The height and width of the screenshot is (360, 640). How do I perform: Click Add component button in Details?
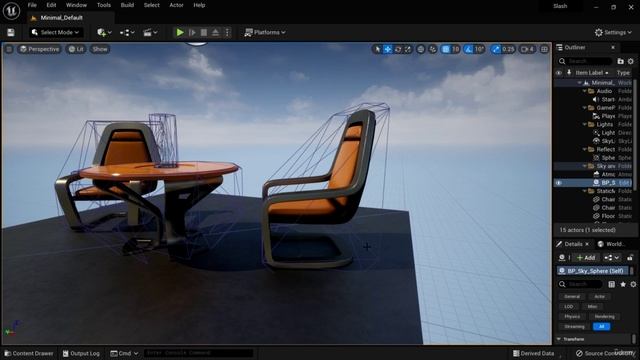coord(586,258)
